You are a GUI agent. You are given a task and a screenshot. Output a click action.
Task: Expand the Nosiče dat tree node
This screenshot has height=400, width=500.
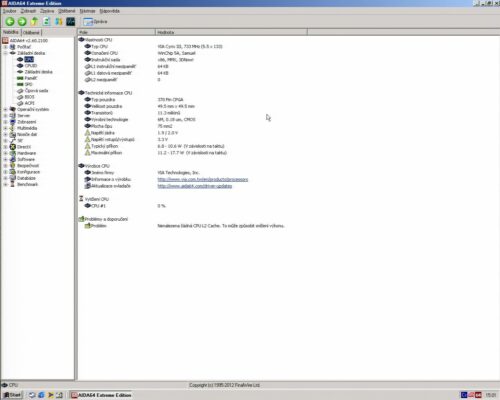click(5, 135)
